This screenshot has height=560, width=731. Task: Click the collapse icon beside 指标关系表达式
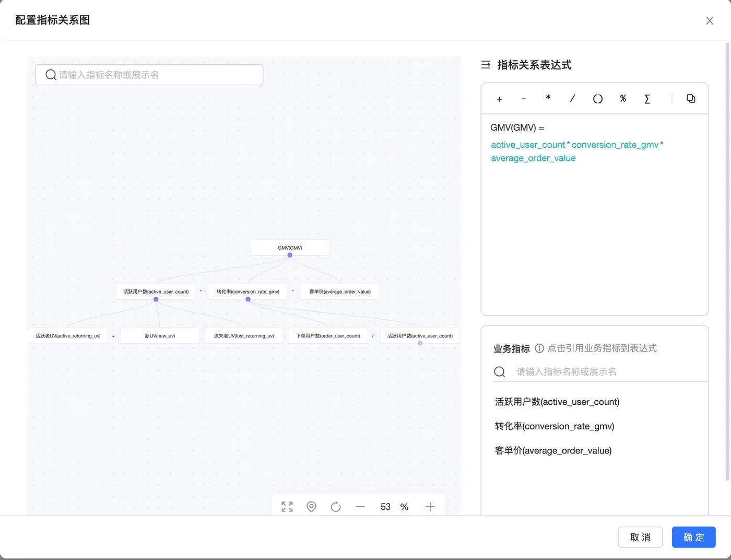pos(486,65)
